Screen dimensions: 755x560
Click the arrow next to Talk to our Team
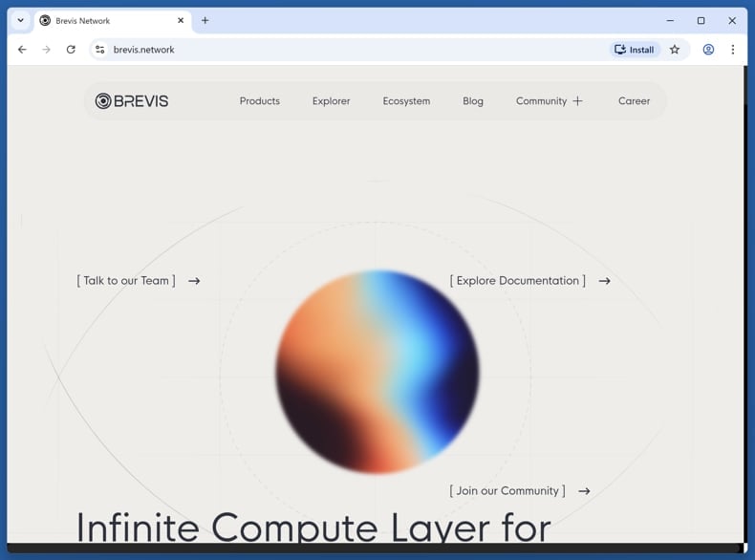coord(194,281)
